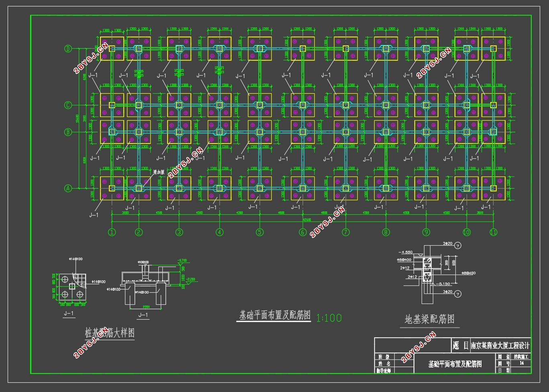Screen dimensions: 549x392
Task: Click circled 7 next to 2Φ20
Action: pyautogui.click(x=458, y=245)
